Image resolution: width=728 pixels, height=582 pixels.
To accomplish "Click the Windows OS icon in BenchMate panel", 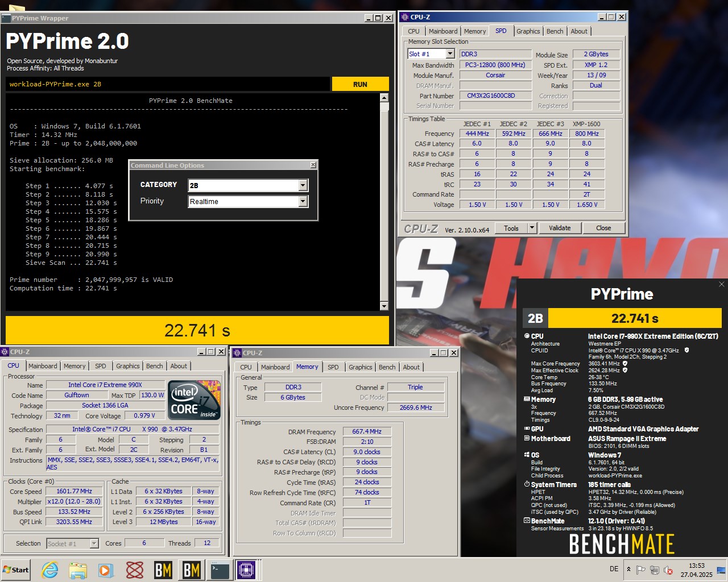I will point(527,455).
